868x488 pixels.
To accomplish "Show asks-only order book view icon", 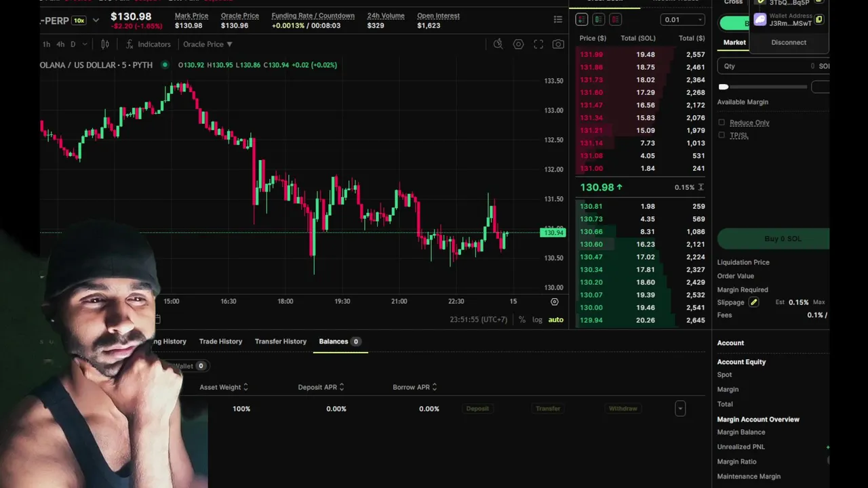I will [x=616, y=20].
